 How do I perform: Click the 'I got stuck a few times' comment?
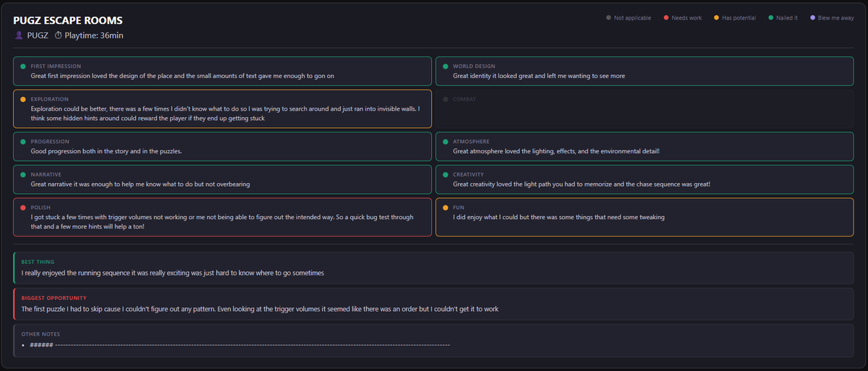(x=221, y=222)
